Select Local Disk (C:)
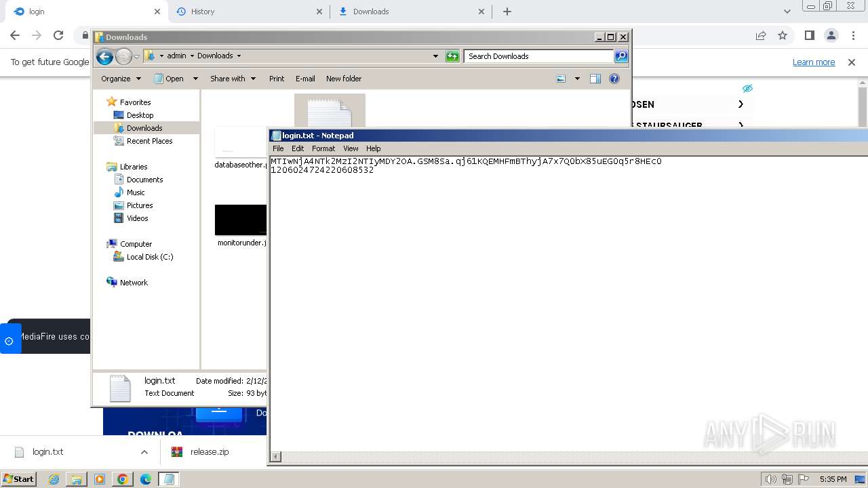 pyautogui.click(x=143, y=257)
